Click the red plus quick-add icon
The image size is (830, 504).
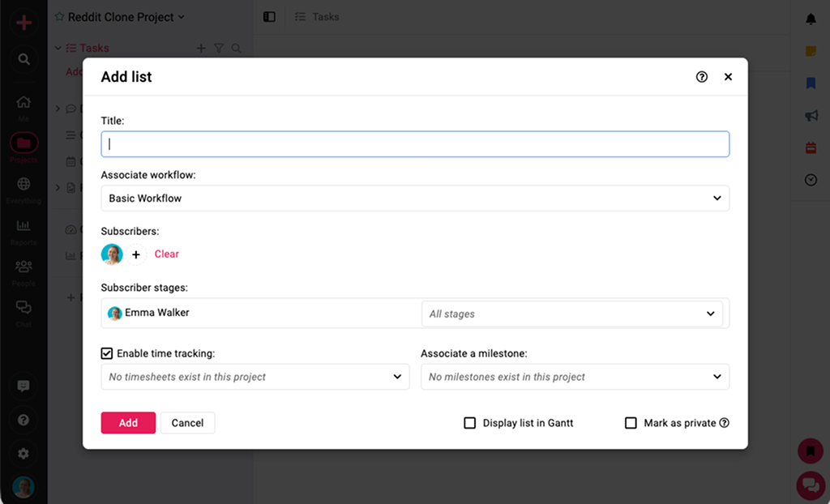(x=24, y=23)
